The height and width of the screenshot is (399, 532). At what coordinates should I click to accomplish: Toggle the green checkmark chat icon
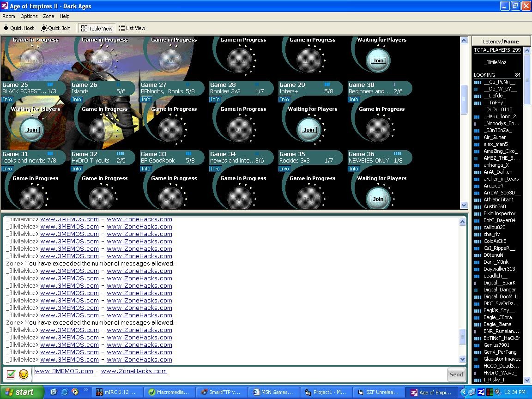(x=11, y=374)
